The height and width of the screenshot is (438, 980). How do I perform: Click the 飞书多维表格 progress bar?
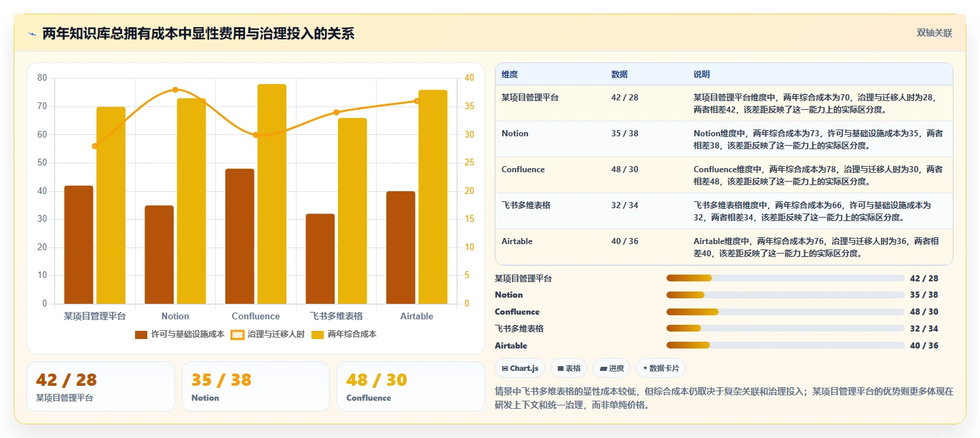pyautogui.click(x=785, y=328)
